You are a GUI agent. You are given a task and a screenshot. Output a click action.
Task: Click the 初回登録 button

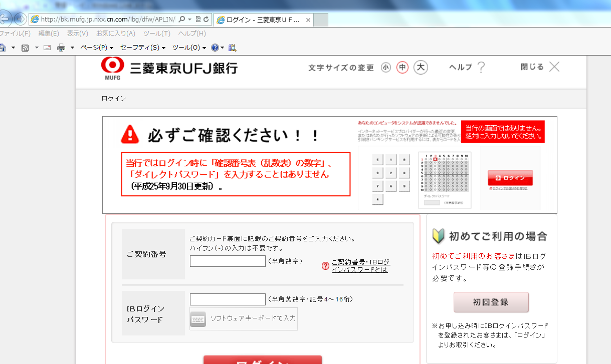(491, 302)
